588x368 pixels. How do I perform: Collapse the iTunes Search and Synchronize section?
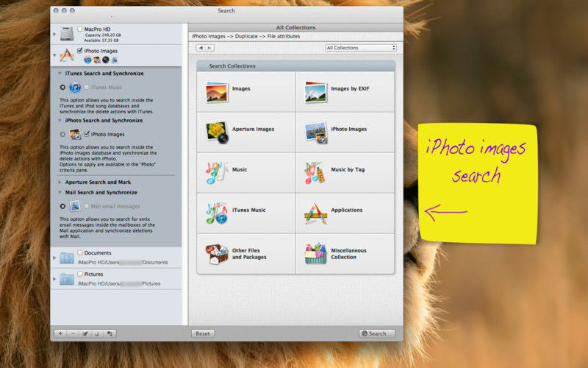(x=60, y=74)
